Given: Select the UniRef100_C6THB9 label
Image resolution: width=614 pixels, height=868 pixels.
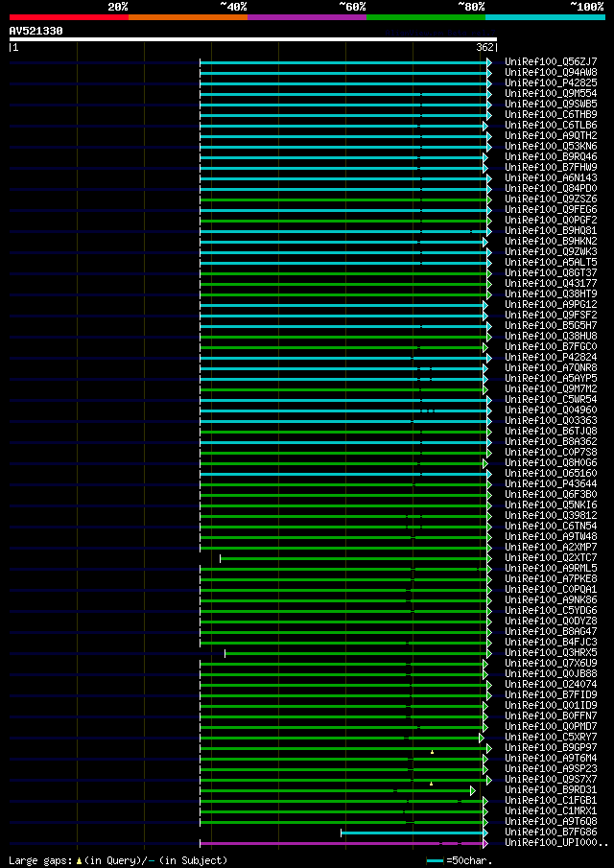Looking at the screenshot, I should point(551,114).
